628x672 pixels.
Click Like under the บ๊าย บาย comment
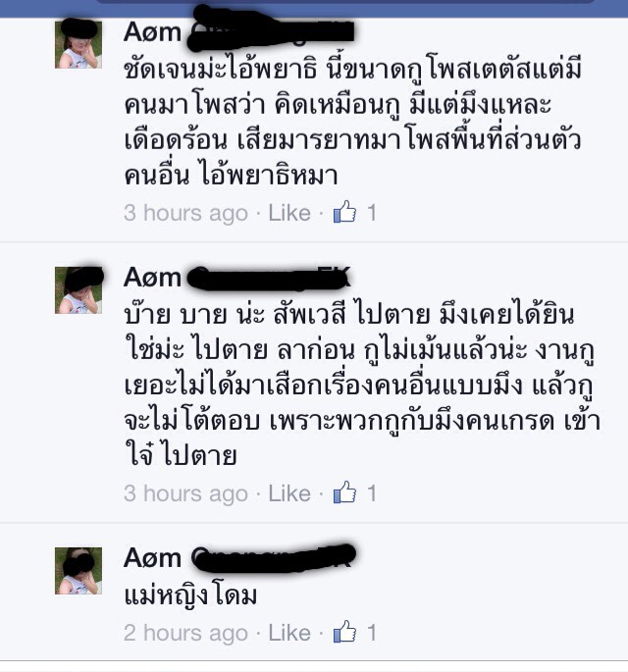(289, 493)
